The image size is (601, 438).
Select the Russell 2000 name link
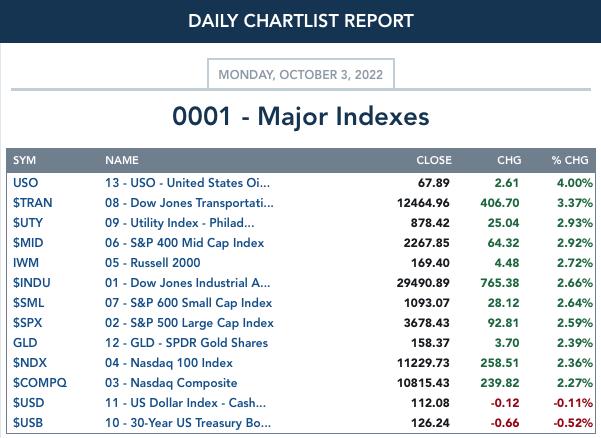point(153,262)
